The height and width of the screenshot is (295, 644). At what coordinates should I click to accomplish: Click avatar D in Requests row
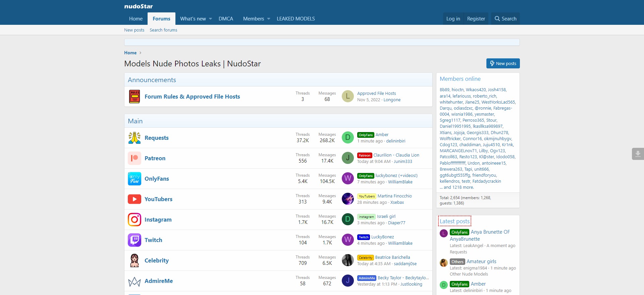[348, 137]
